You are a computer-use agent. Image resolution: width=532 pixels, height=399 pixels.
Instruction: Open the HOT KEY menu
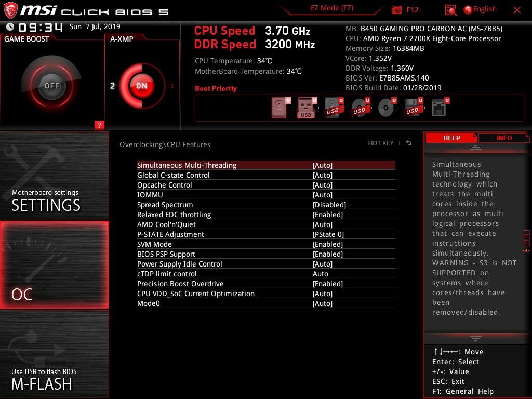coord(381,143)
